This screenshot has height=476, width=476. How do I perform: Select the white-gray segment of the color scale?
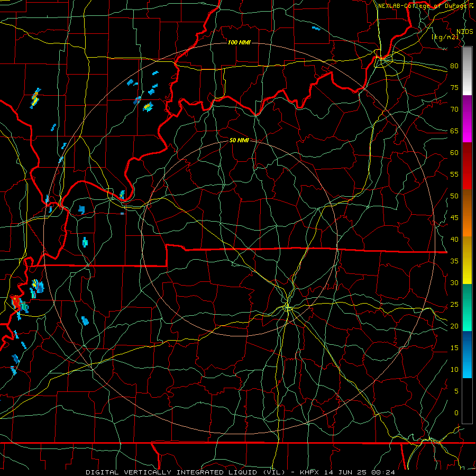tap(467, 71)
